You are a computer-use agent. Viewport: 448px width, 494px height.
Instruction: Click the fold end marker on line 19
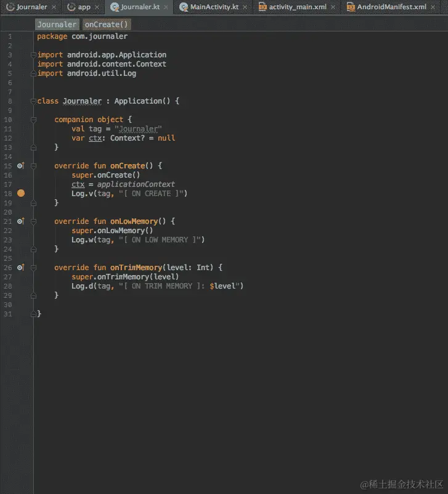pyautogui.click(x=33, y=203)
